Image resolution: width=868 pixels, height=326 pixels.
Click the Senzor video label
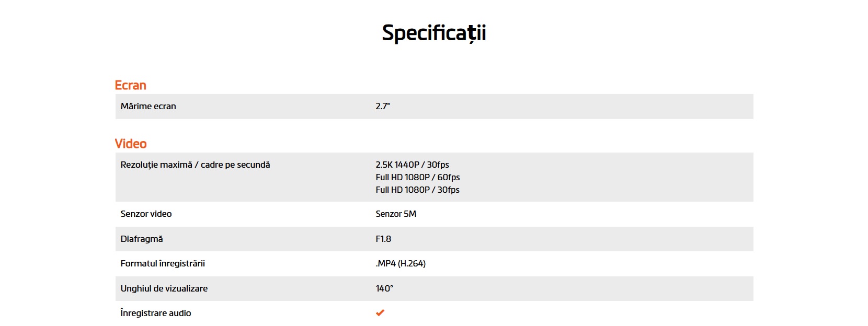click(146, 214)
